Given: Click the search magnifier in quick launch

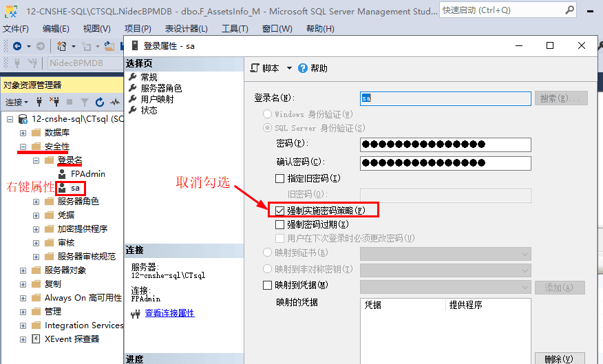Looking at the screenshot, I should (x=569, y=10).
